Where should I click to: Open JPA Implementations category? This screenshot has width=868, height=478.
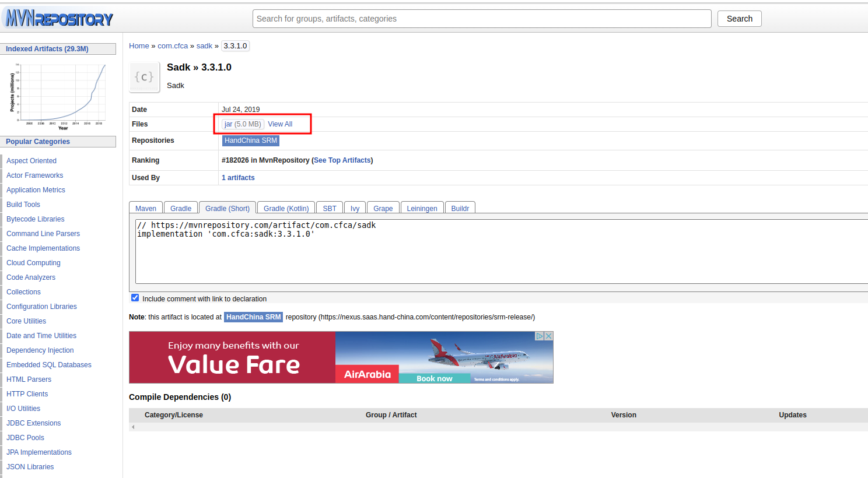(39, 452)
